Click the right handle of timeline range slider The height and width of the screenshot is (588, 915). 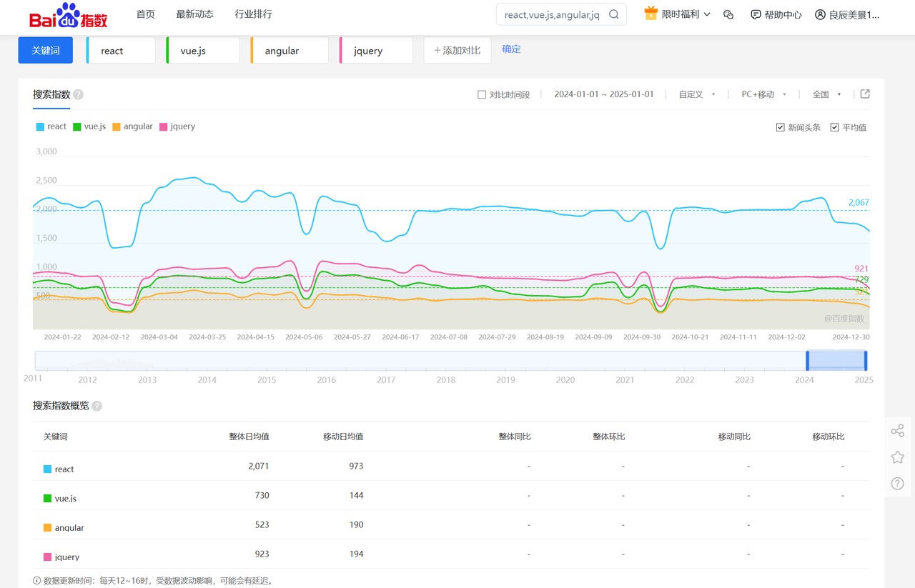click(865, 360)
